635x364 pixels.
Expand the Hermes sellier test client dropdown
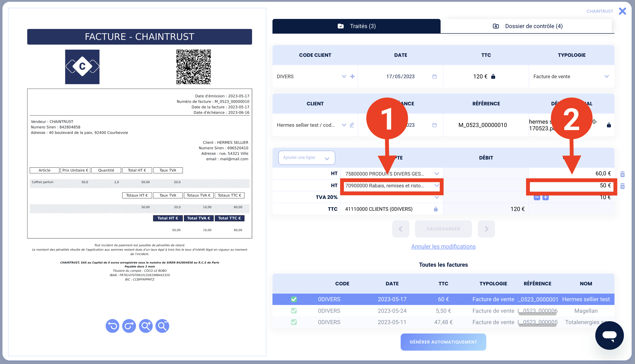[x=344, y=125]
